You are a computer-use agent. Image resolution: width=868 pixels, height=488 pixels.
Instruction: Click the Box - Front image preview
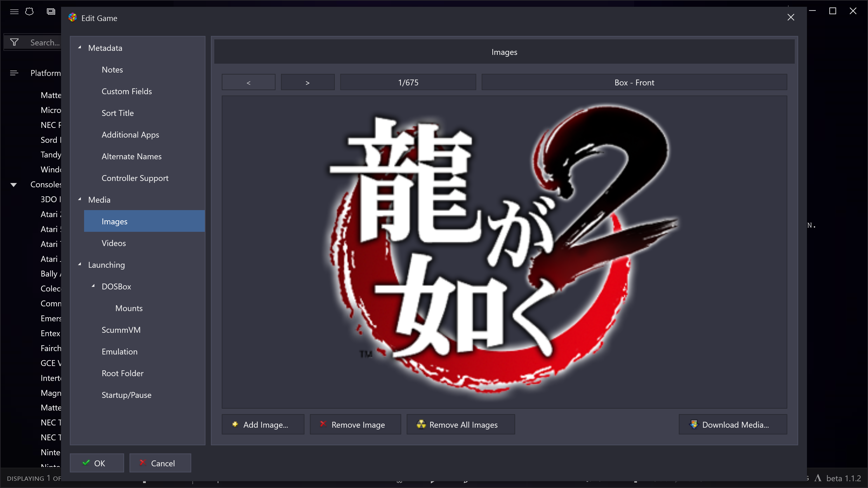tap(504, 252)
